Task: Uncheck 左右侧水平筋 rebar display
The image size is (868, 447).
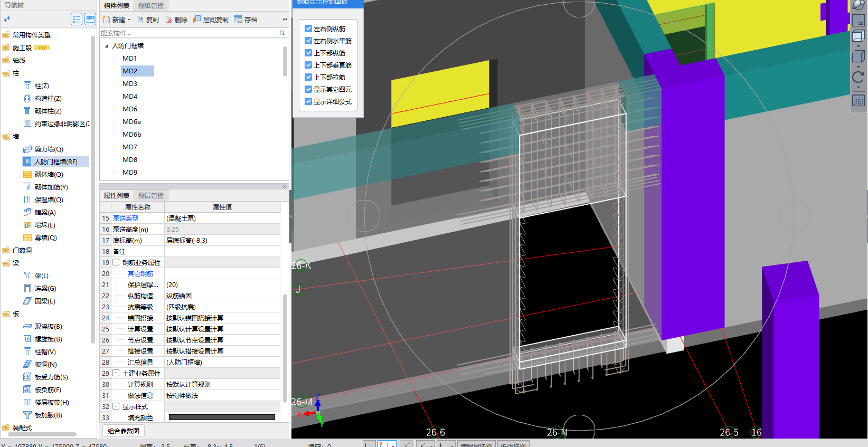Action: coord(308,41)
